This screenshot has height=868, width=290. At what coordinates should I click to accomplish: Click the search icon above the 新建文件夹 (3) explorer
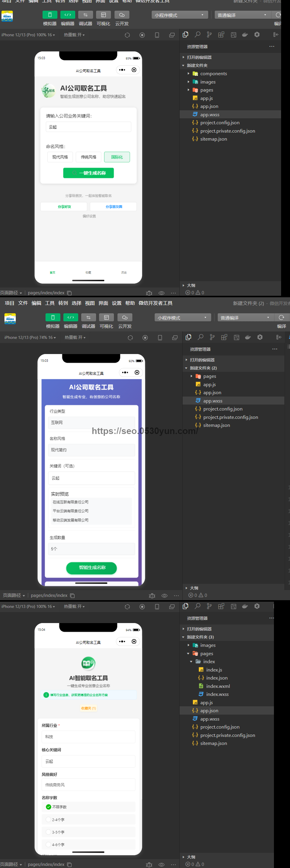click(x=197, y=606)
